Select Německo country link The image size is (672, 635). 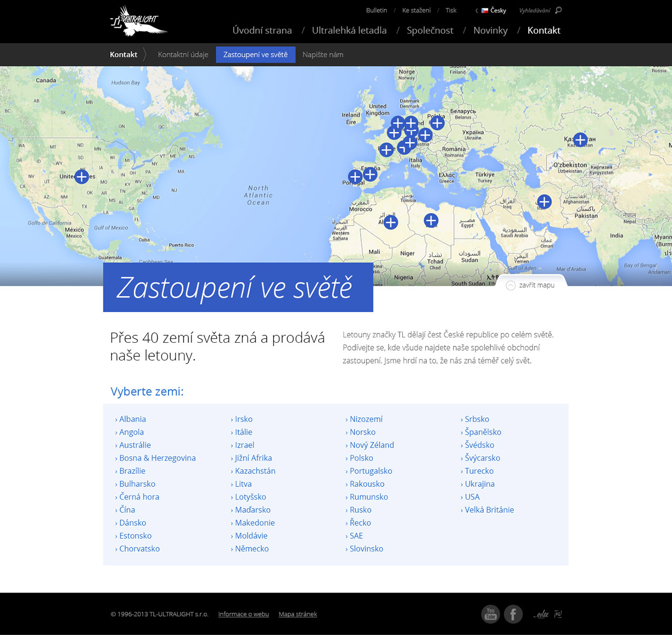[x=251, y=548]
